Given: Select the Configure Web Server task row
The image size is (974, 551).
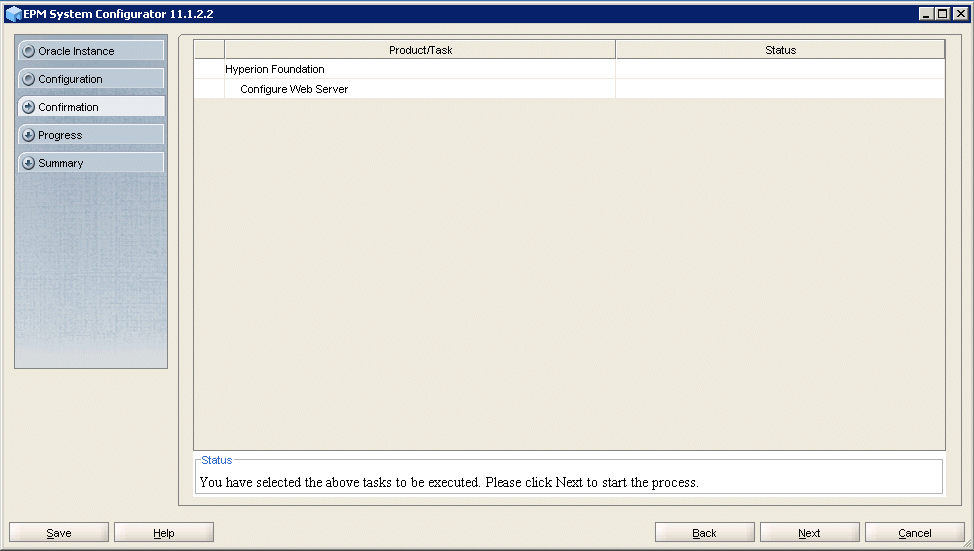Looking at the screenshot, I should coord(569,89).
